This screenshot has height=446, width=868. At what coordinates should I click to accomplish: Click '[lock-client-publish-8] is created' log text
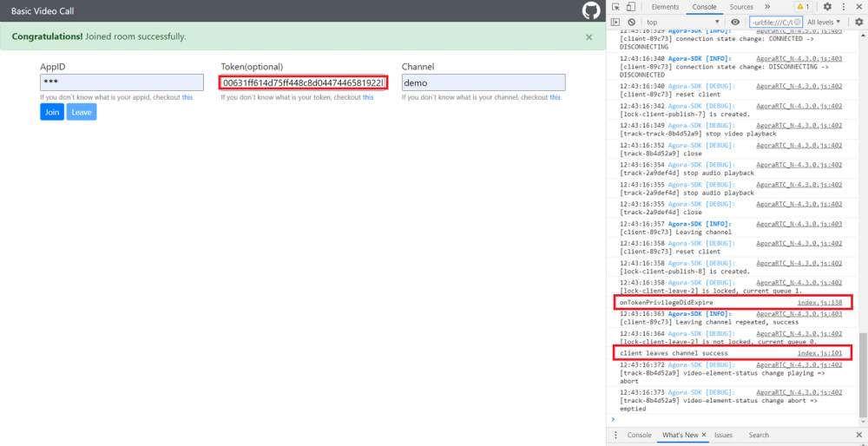tap(685, 271)
